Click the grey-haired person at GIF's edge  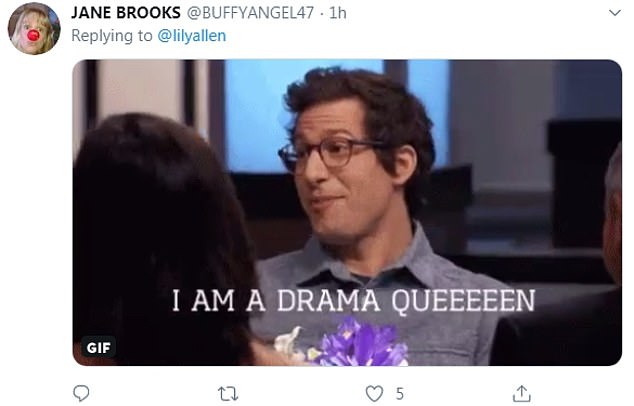[613, 214]
